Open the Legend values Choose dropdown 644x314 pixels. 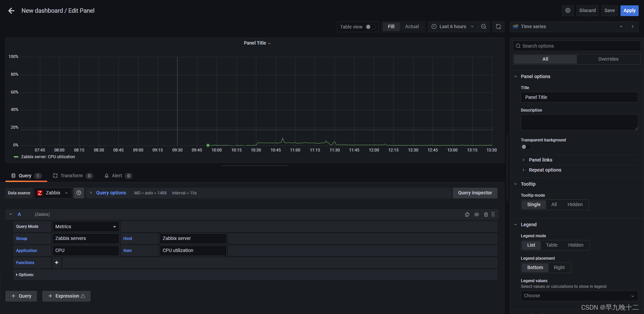[579, 296]
